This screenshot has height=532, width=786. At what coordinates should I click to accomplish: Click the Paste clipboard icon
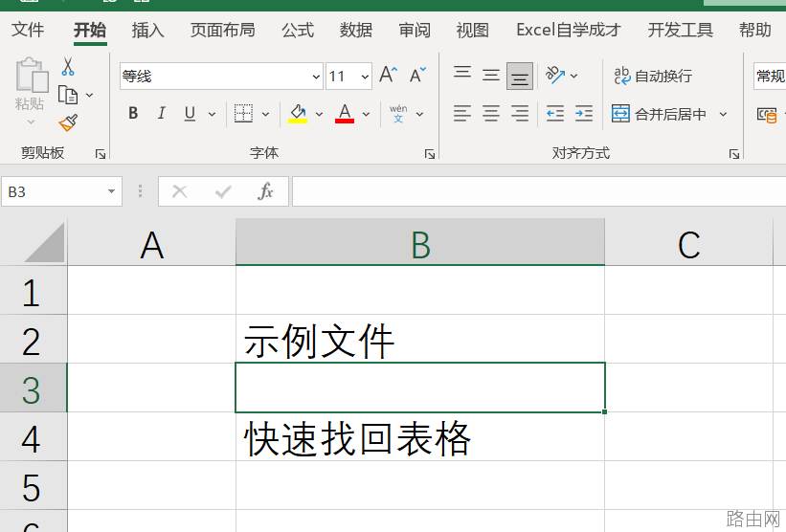point(31,76)
